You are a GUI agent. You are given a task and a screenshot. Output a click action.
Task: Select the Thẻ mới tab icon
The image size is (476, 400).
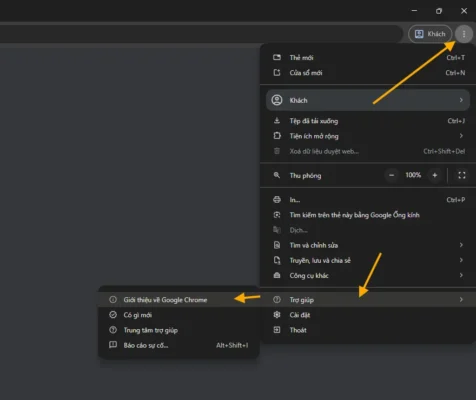coord(277,57)
